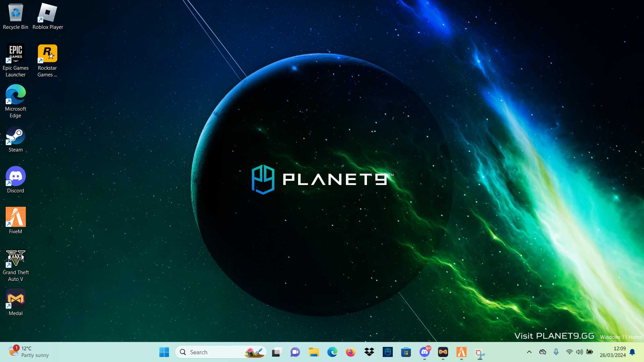Select the Medal desktop shortcut

point(15,303)
